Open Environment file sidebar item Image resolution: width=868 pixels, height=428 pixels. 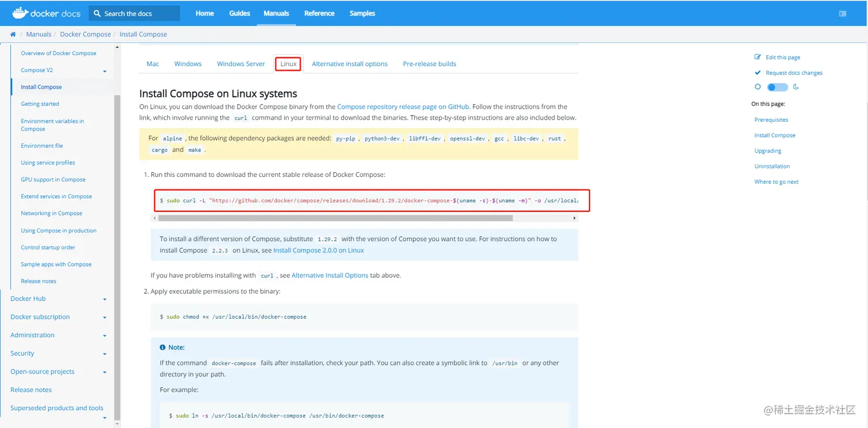[42, 146]
